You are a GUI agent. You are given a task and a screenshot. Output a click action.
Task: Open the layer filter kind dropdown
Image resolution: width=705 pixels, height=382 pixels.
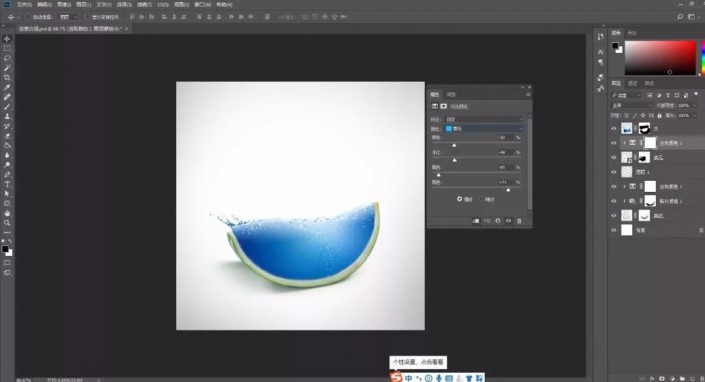click(626, 95)
